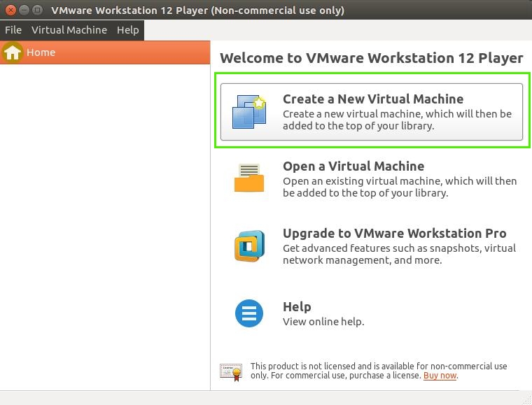Viewport: 532px width, 405px height.
Task: Click the 'View online help.' text
Action: [323, 321]
